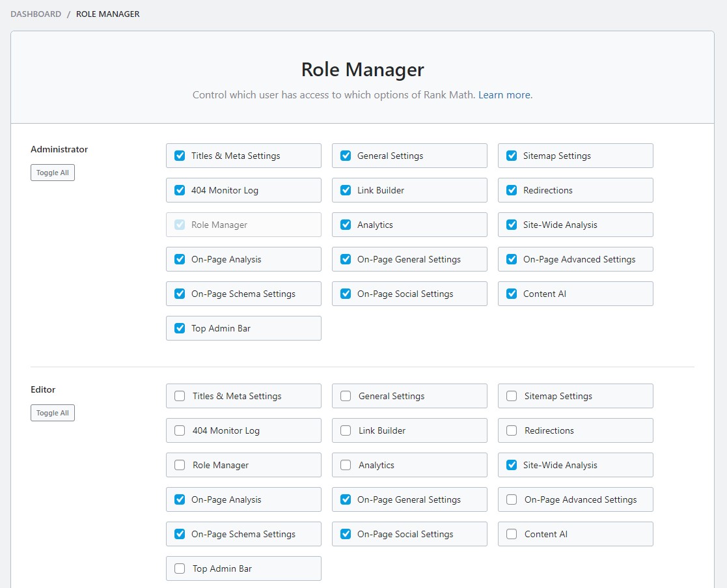Click the ROLE MANAGER breadcrumb text
The height and width of the screenshot is (588, 727).
[107, 14]
